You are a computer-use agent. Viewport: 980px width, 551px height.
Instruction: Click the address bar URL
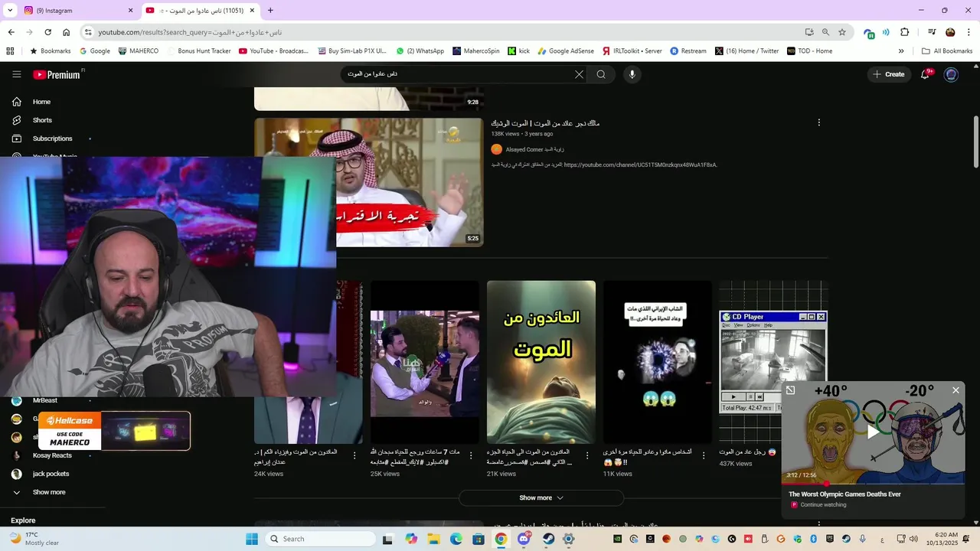190,32
